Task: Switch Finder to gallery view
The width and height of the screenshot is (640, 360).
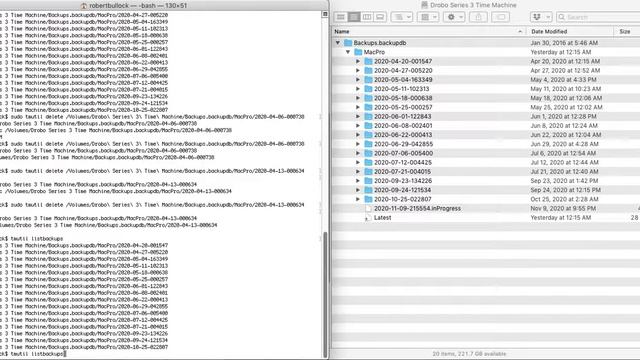Action: [x=380, y=17]
